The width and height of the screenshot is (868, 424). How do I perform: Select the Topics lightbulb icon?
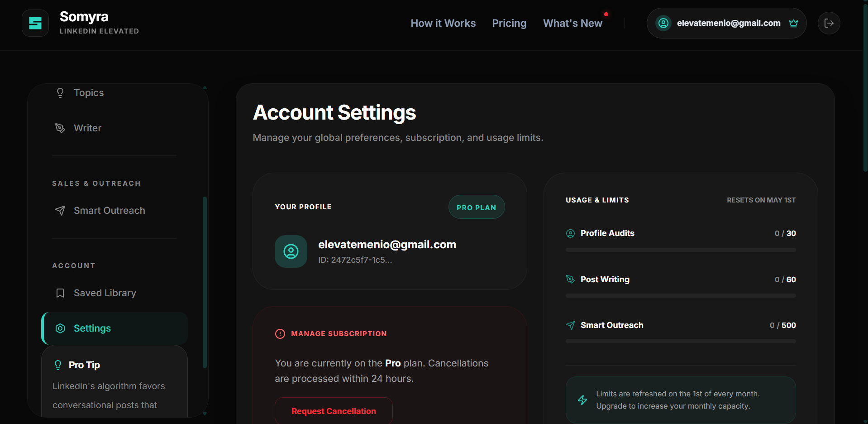pos(60,92)
